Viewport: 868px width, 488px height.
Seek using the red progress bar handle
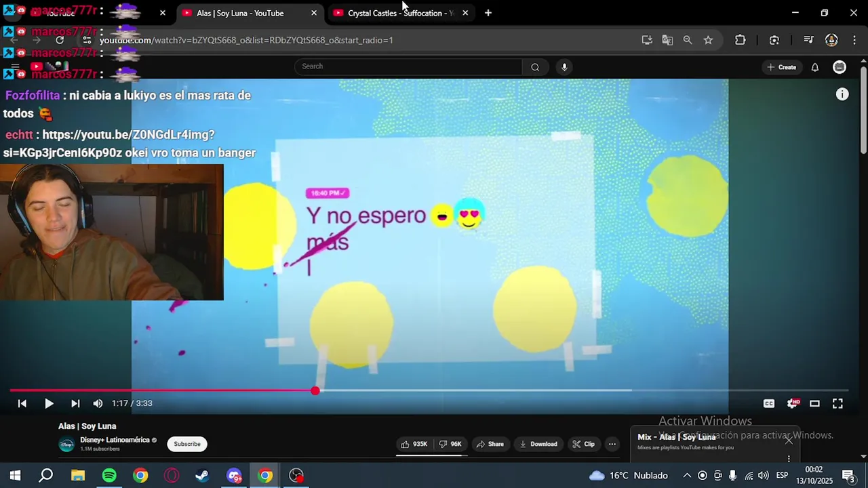pos(315,390)
